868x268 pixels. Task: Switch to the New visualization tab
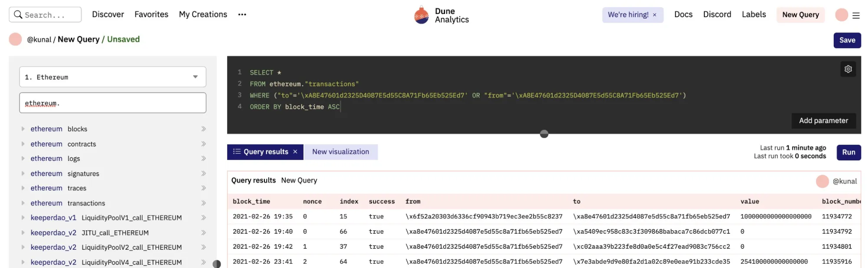pyautogui.click(x=340, y=152)
